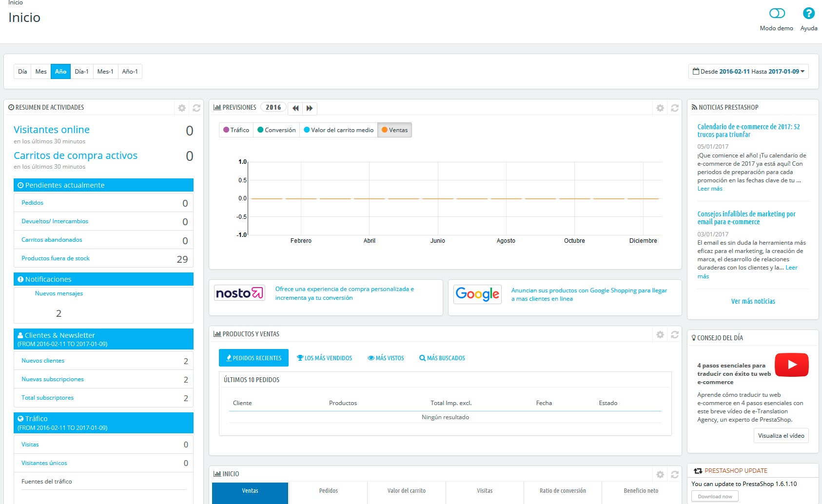Go to previous year in Previsiones

(295, 108)
